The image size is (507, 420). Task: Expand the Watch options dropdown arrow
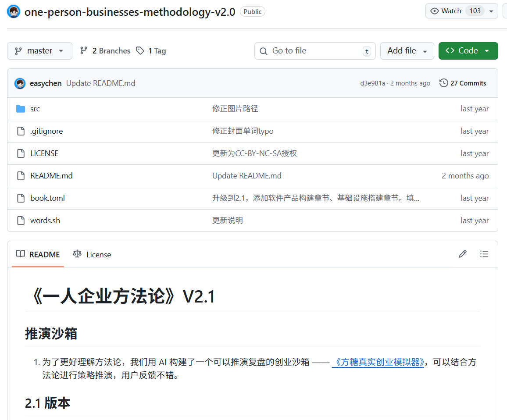pos(491,11)
